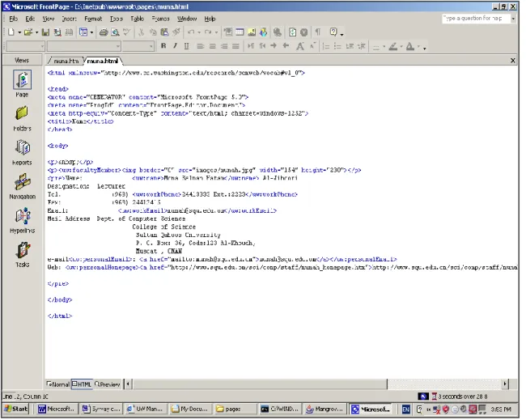Click the Windows Start button
Screen dimensions: 526x420
click(16, 409)
